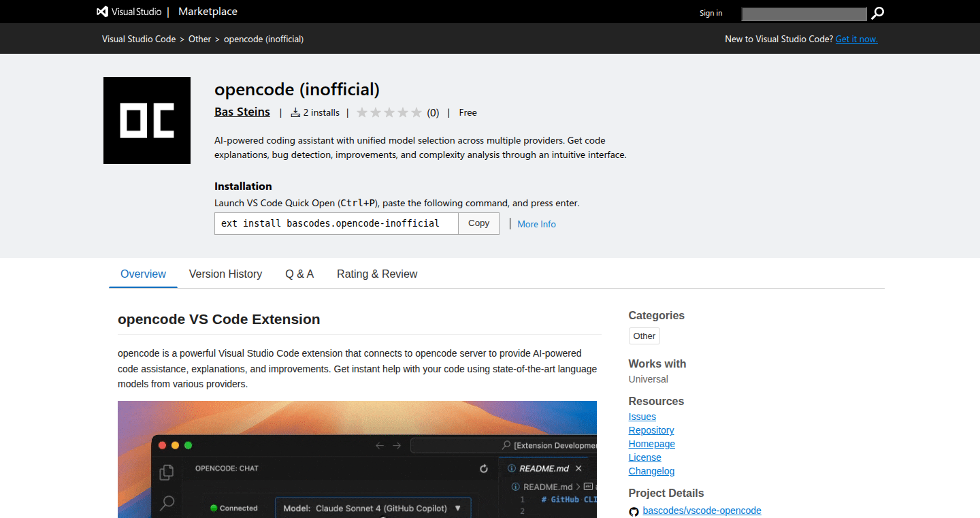Select the Overview tab
Screen dimensions: 980x518
coord(143,274)
